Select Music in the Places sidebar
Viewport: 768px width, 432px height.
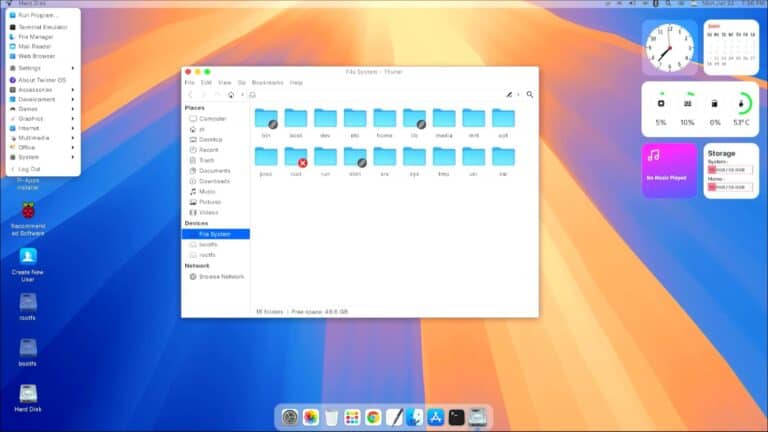pyautogui.click(x=216, y=192)
